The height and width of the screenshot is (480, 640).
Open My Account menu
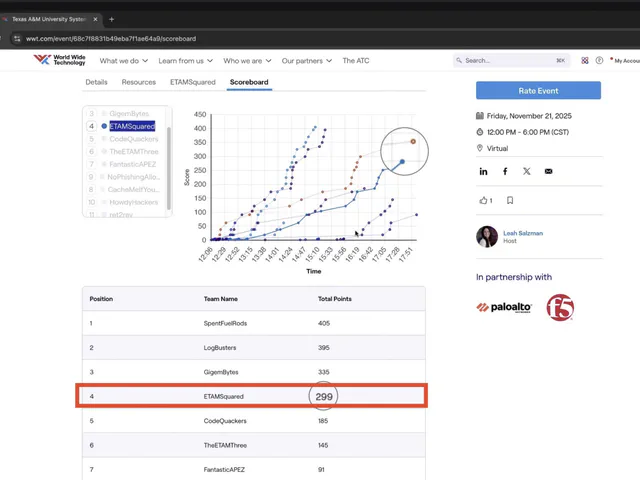[x=625, y=60]
